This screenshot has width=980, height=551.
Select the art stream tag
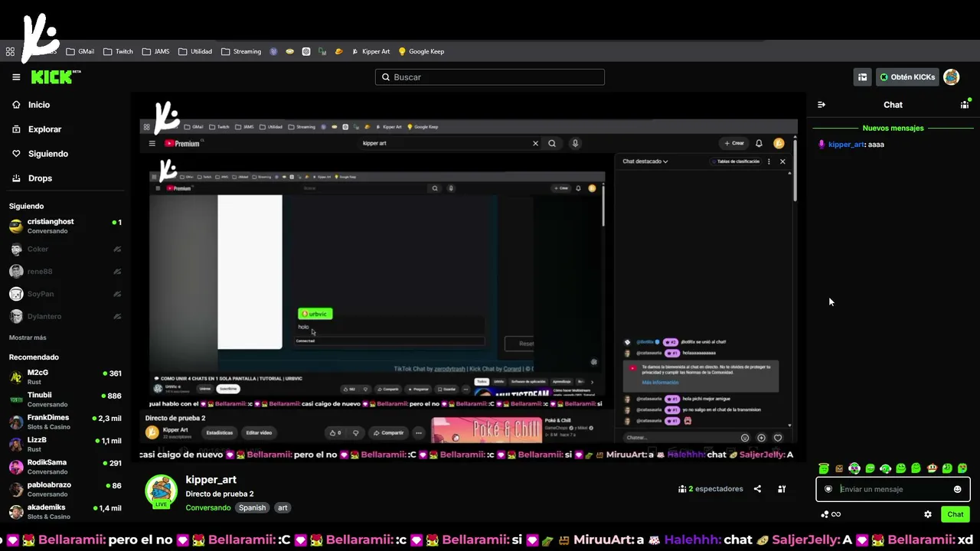283,507
